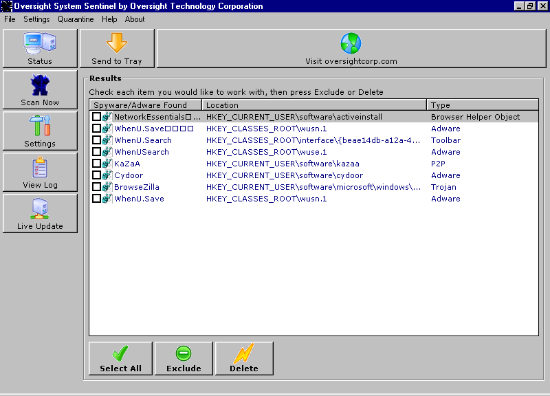
Task: Check the KaZaA P2P checkbox
Action: click(96, 163)
